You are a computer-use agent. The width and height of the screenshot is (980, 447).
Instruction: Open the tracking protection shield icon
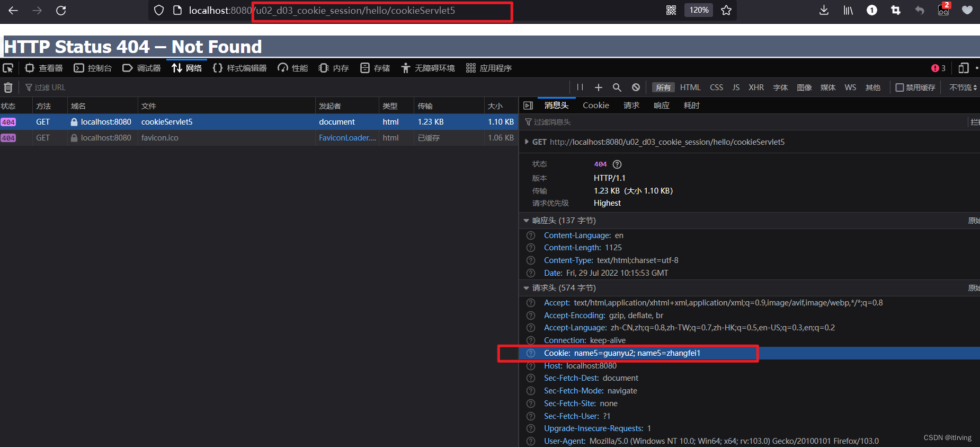click(159, 10)
